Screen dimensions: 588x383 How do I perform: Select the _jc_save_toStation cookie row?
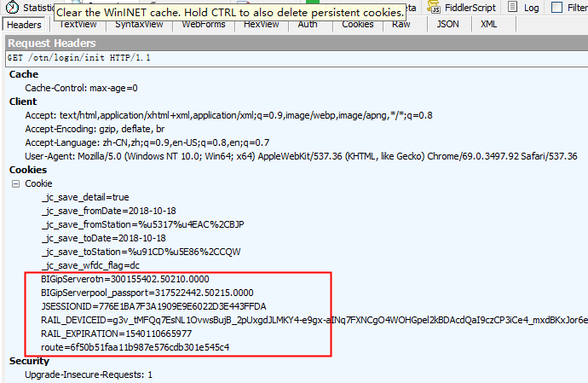tap(141, 252)
